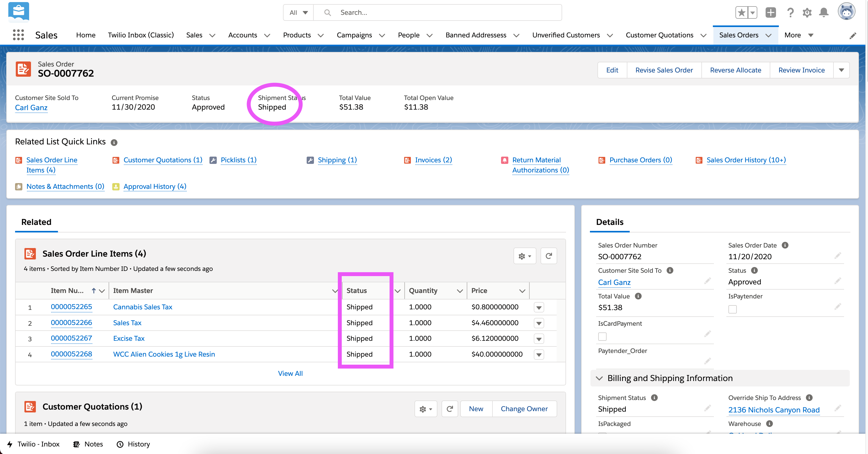
Task: Click the search magnifier icon
Action: click(x=327, y=13)
